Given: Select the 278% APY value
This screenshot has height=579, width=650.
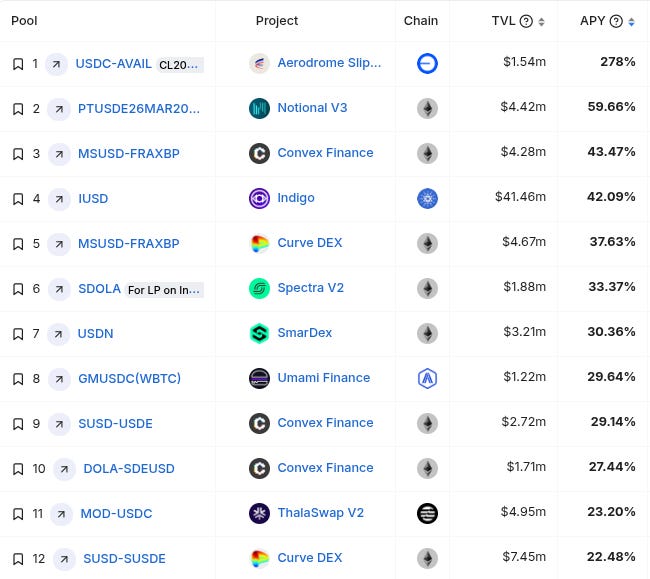Looking at the screenshot, I should [x=618, y=62].
